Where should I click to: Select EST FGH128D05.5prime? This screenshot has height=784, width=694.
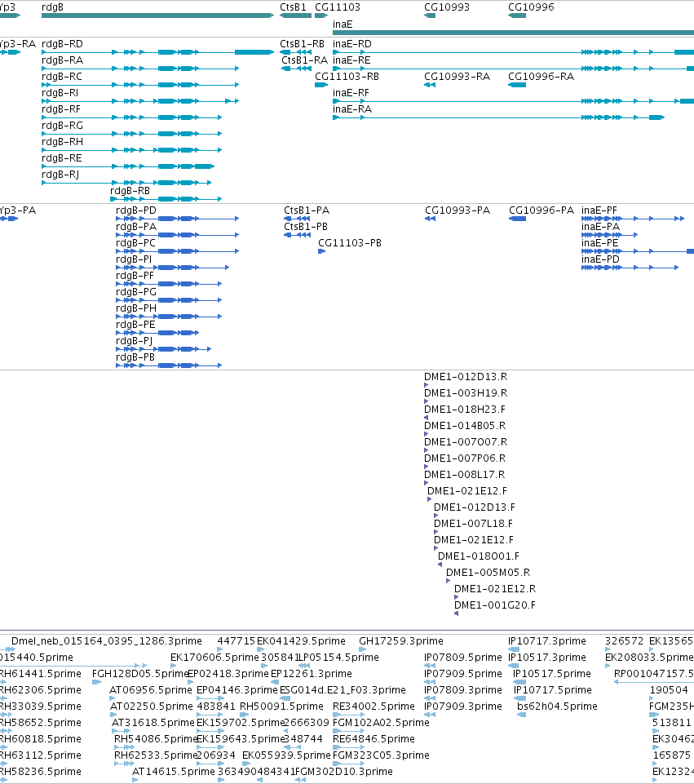click(x=96, y=682)
